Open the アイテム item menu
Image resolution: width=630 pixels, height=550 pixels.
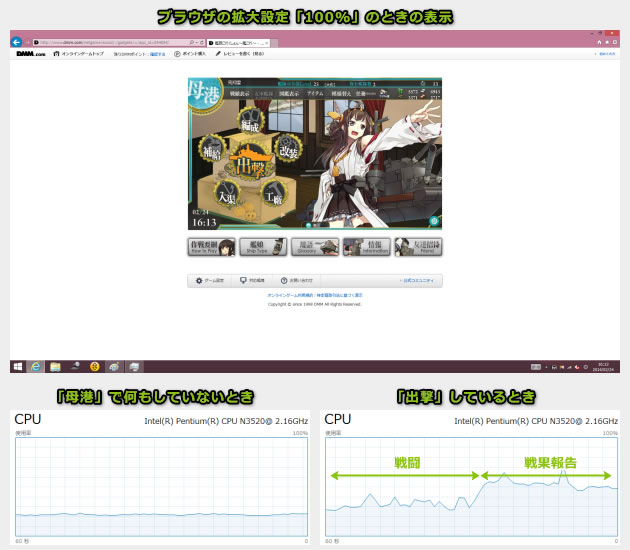point(315,94)
